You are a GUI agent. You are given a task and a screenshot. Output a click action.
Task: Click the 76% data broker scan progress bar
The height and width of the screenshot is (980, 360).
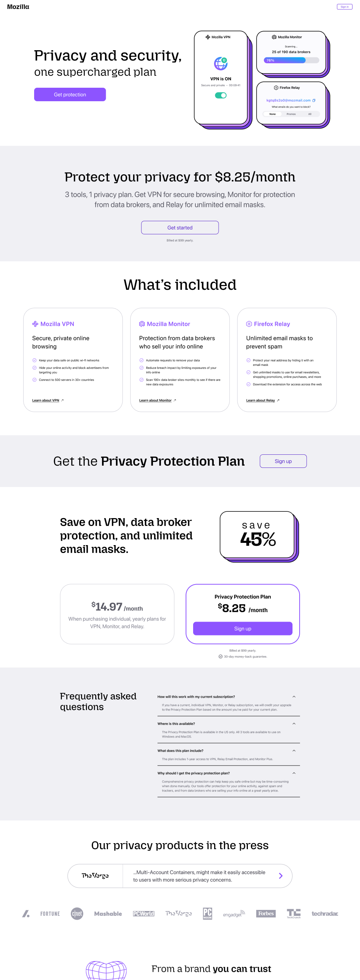tap(291, 60)
